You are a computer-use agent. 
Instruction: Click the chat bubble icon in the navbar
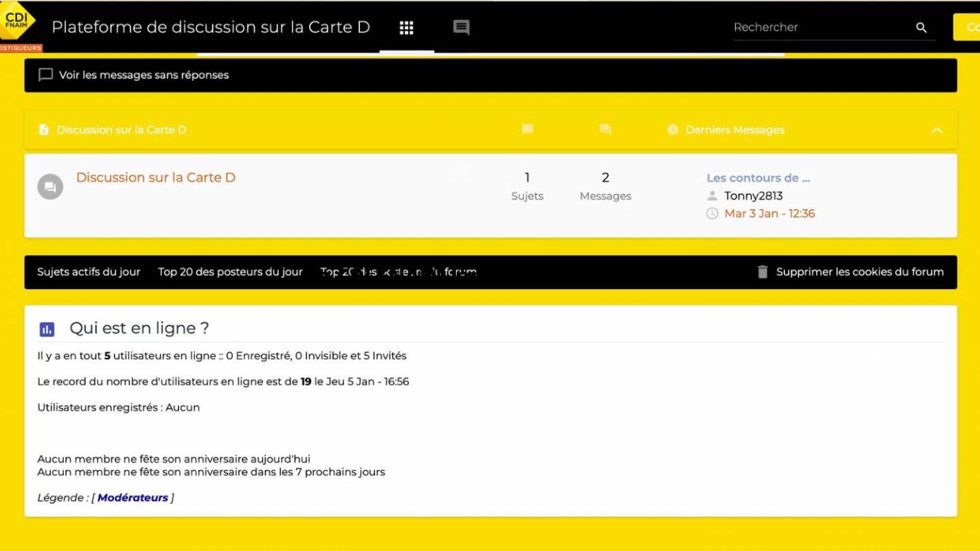pos(460,27)
